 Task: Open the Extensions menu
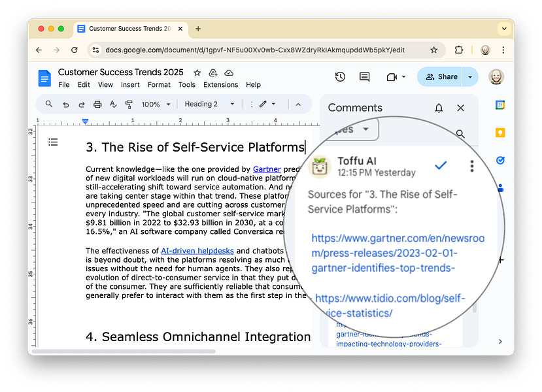click(220, 85)
